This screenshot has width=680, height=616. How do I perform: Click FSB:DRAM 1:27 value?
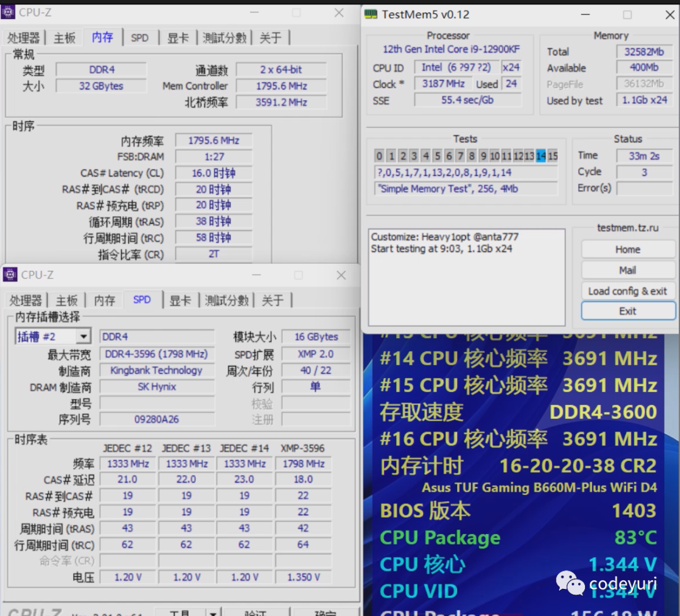pos(214,157)
